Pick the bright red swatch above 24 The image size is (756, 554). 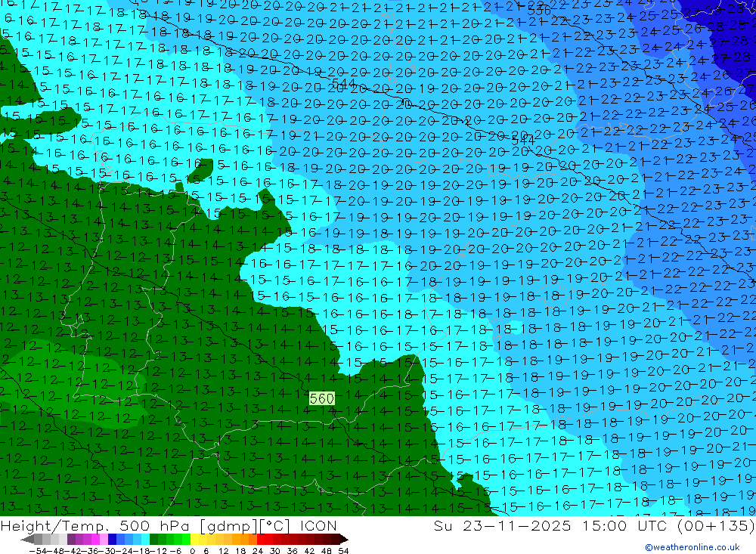[x=261, y=539]
